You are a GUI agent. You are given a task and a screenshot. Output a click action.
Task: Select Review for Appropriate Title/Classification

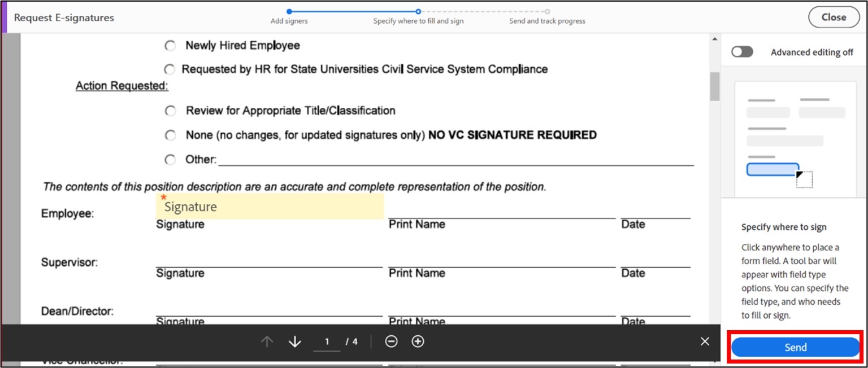[170, 111]
